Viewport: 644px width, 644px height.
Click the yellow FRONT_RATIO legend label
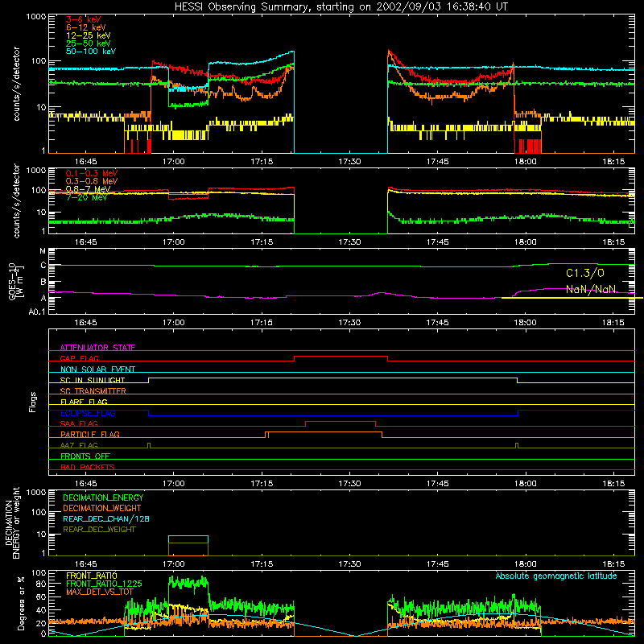(92, 576)
